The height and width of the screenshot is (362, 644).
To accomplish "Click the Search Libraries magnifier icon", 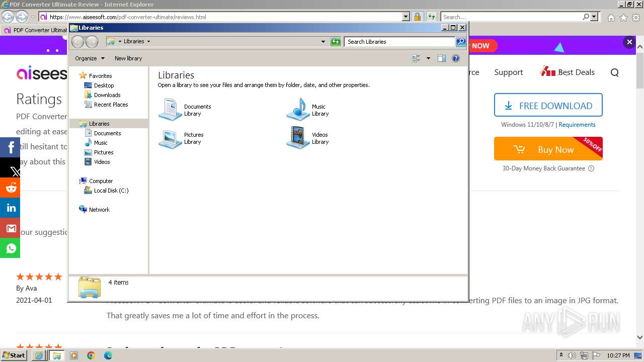I will [x=461, y=42].
